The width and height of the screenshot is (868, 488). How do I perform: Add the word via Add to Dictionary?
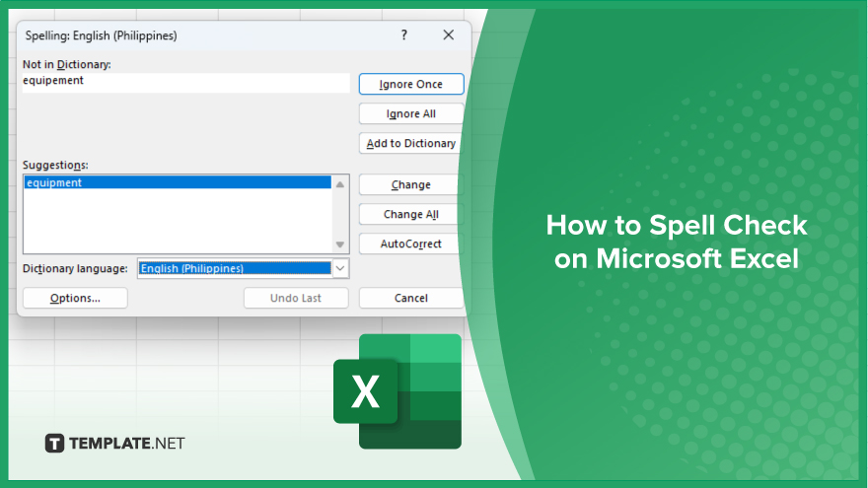pos(410,143)
